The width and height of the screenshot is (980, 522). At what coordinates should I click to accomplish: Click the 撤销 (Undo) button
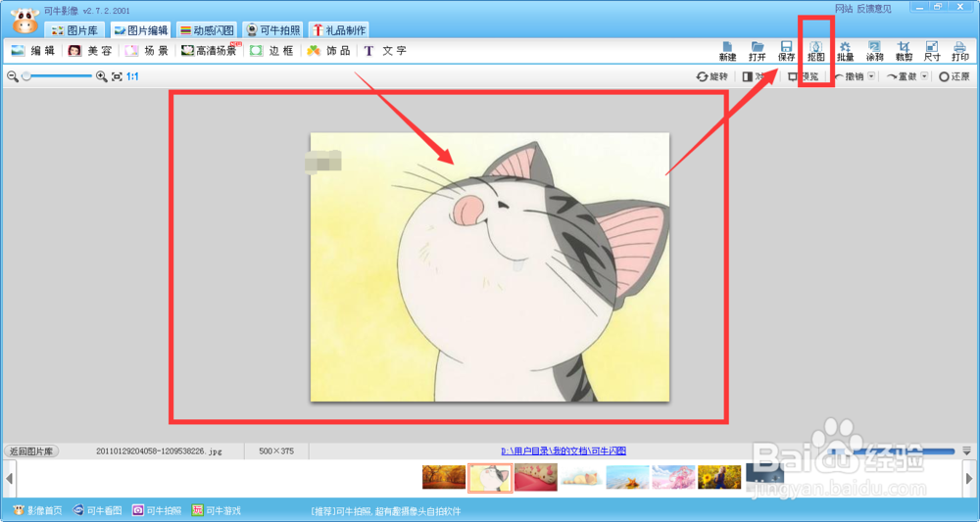point(849,76)
